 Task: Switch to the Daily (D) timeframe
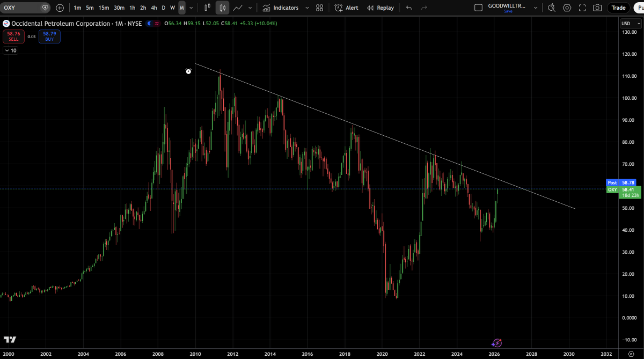tap(164, 8)
